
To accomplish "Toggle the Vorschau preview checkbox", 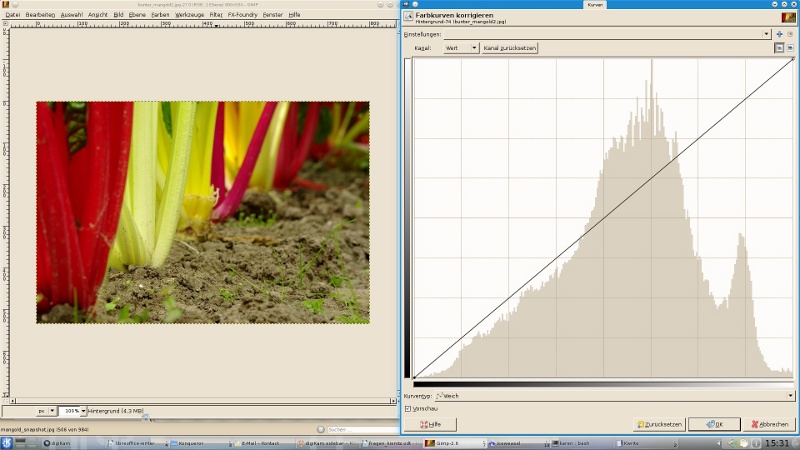I will pos(408,408).
